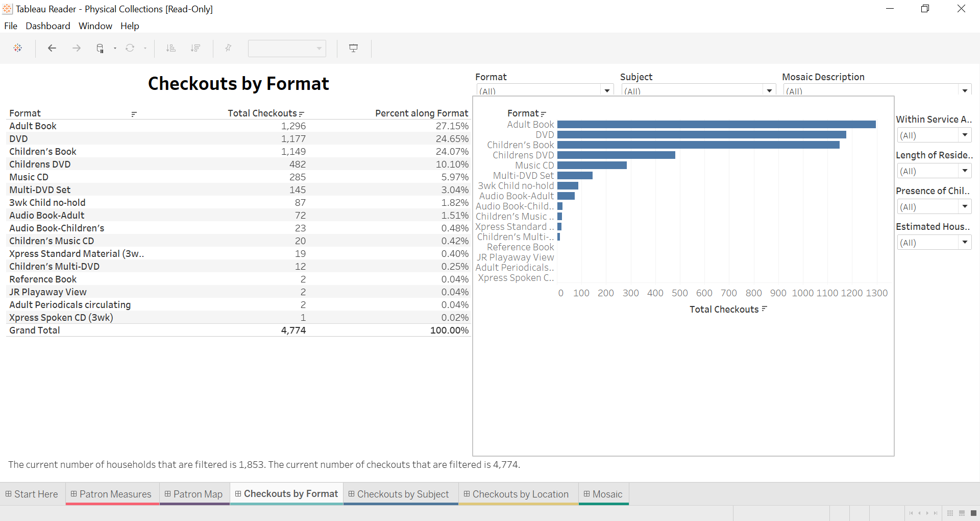Screen dimensions: 980x521
Task: Select the Checkouts by Format tab
Action: [286, 494]
